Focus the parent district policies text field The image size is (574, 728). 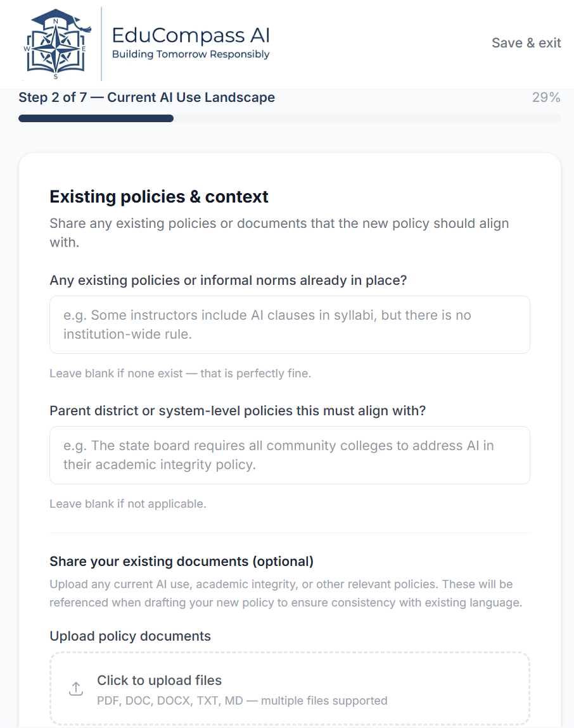[x=290, y=455]
